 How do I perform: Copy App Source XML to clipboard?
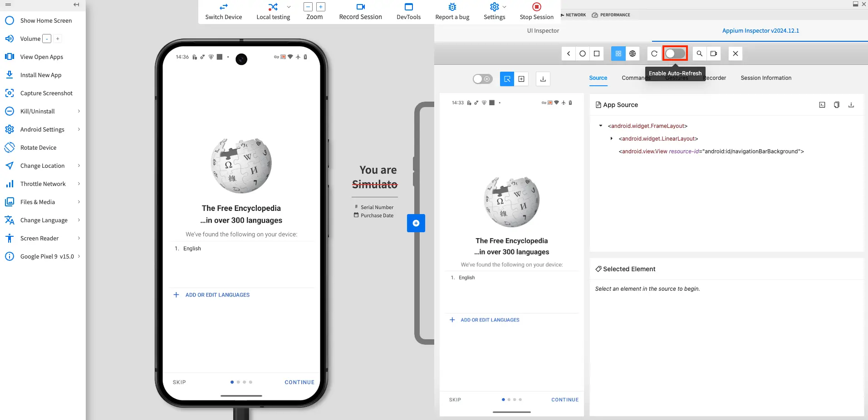[x=836, y=105]
